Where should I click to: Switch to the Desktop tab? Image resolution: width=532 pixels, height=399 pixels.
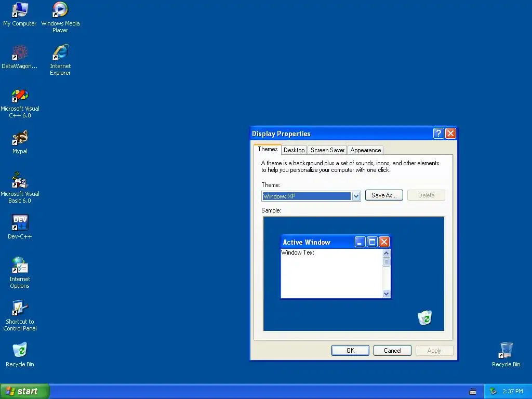pos(294,150)
